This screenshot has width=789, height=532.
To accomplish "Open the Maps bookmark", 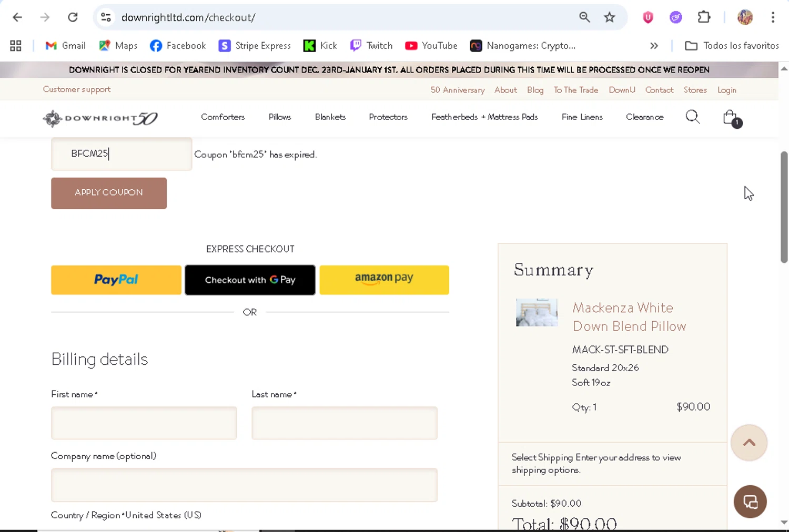I will (x=118, y=46).
